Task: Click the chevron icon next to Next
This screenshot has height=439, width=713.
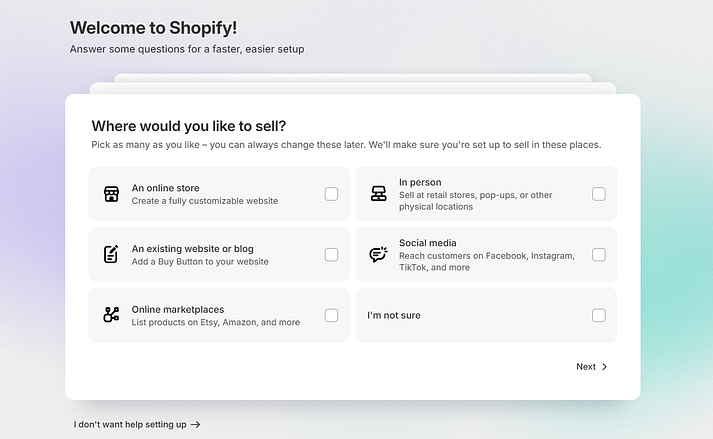Action: pos(604,367)
